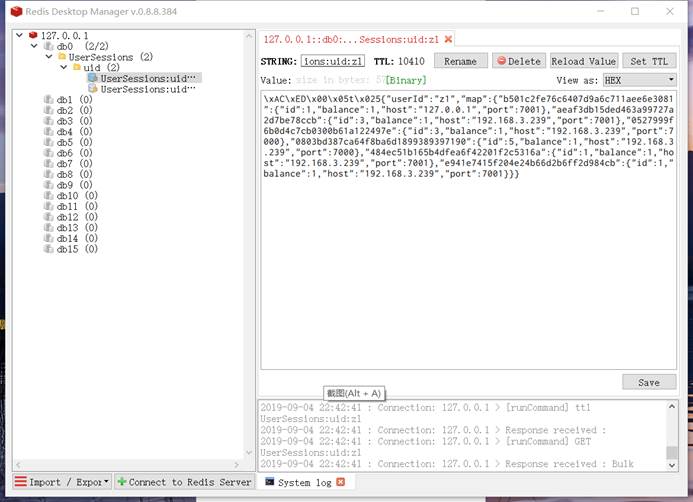Select the second UserSessions:uid key row

141,89
